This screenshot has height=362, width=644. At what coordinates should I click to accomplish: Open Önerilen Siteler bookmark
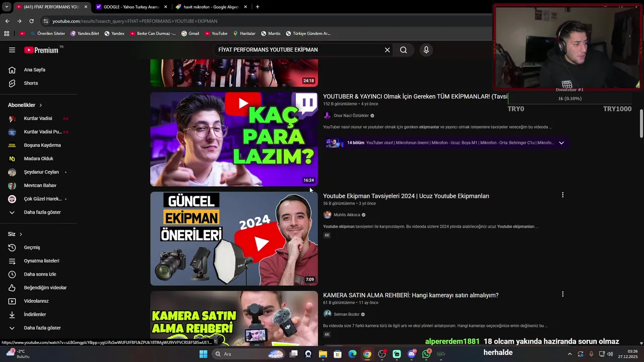tap(47, 34)
